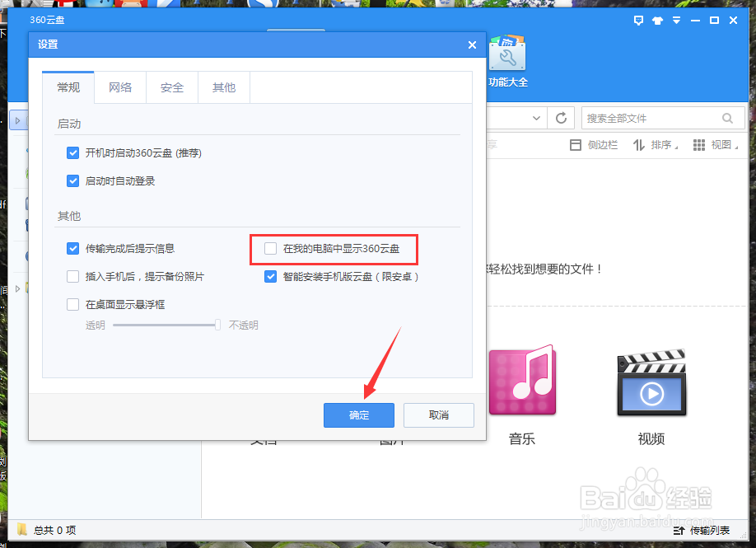Check 在桌面显示悬浮框

[72, 304]
